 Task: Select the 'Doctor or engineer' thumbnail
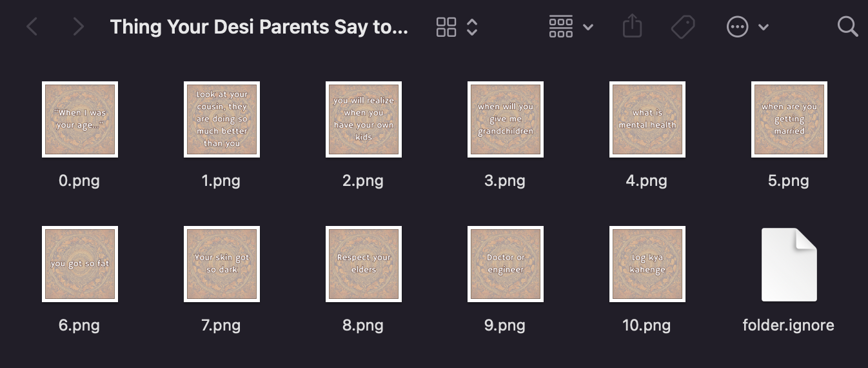click(506, 264)
